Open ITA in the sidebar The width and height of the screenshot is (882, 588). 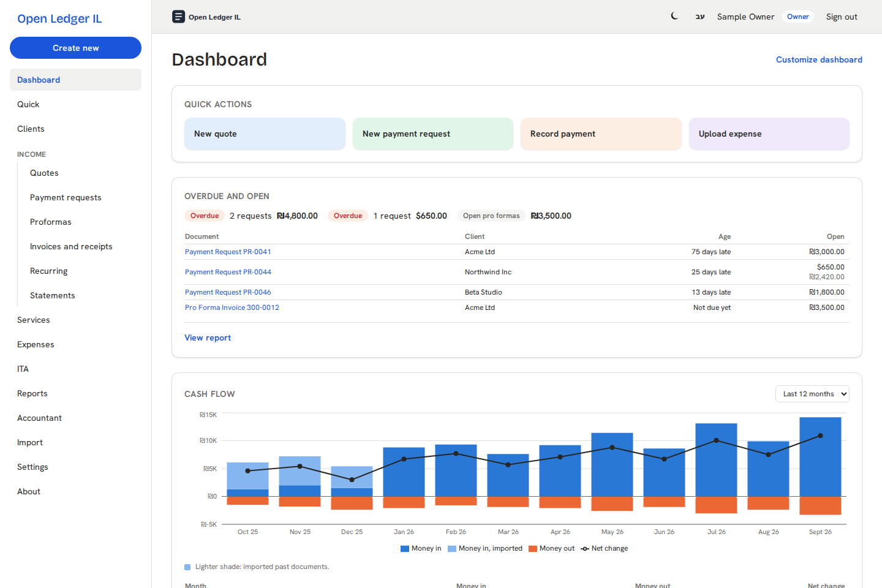(x=75, y=369)
